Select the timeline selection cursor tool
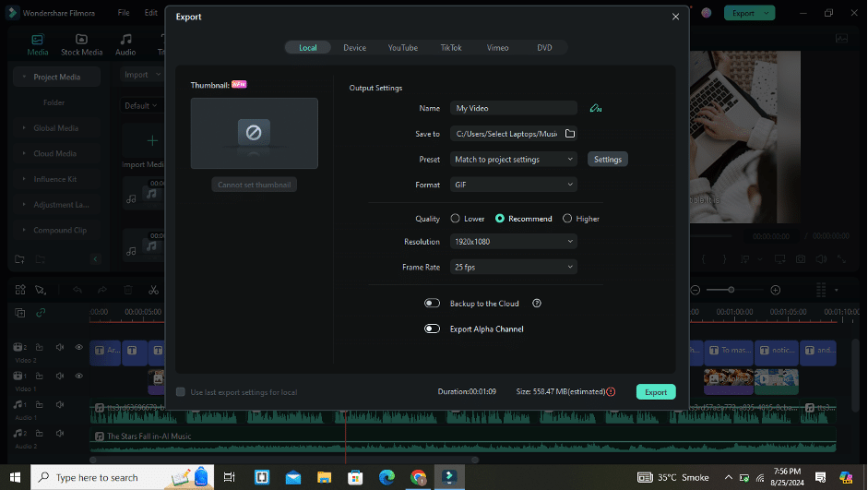Image resolution: width=868 pixels, height=490 pixels. point(40,290)
